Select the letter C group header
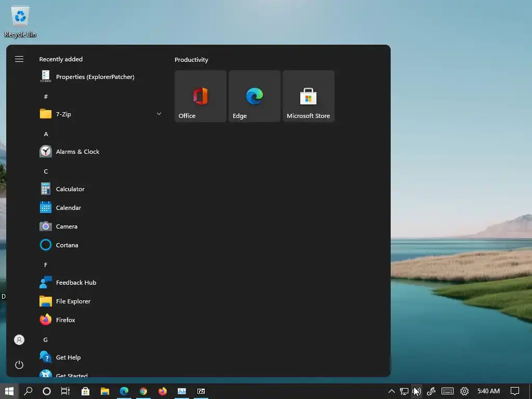Viewport: 532px width, 399px height. (46, 171)
